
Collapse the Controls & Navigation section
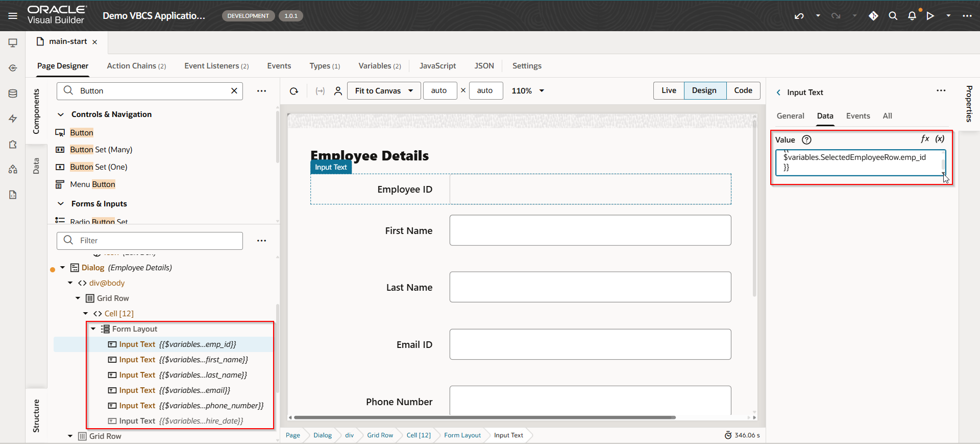pos(61,114)
